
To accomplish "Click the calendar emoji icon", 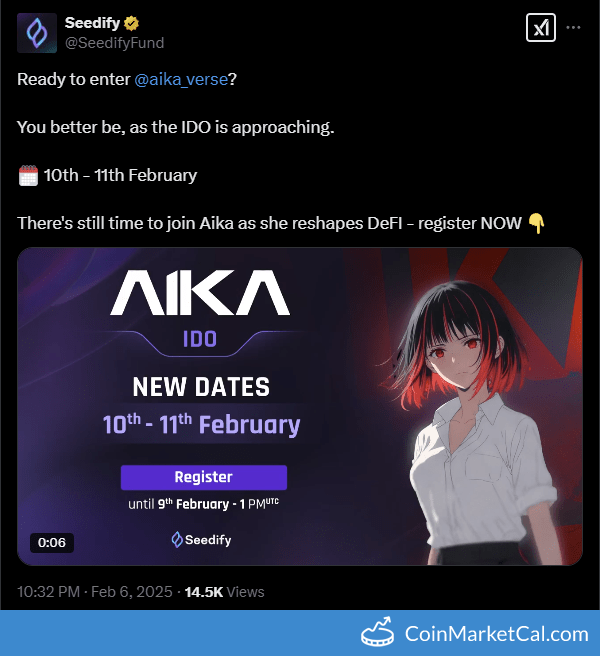I will coord(28,175).
